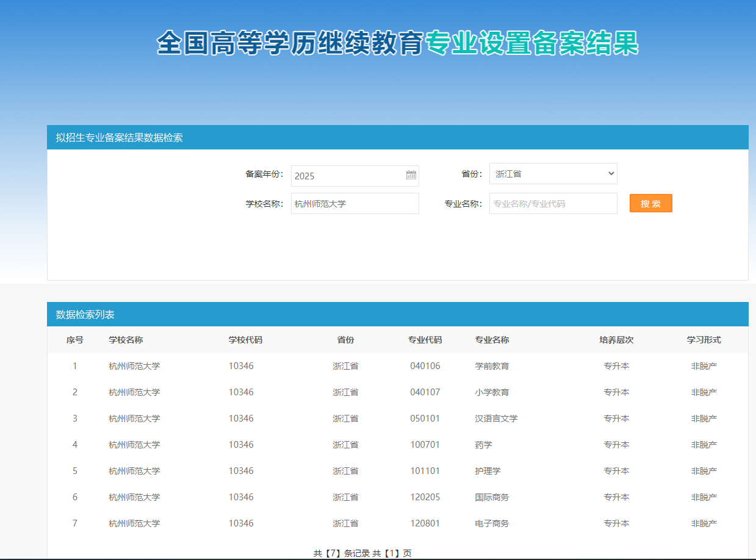Click the orange 搜索 search button
The height and width of the screenshot is (560, 756).
(x=650, y=204)
